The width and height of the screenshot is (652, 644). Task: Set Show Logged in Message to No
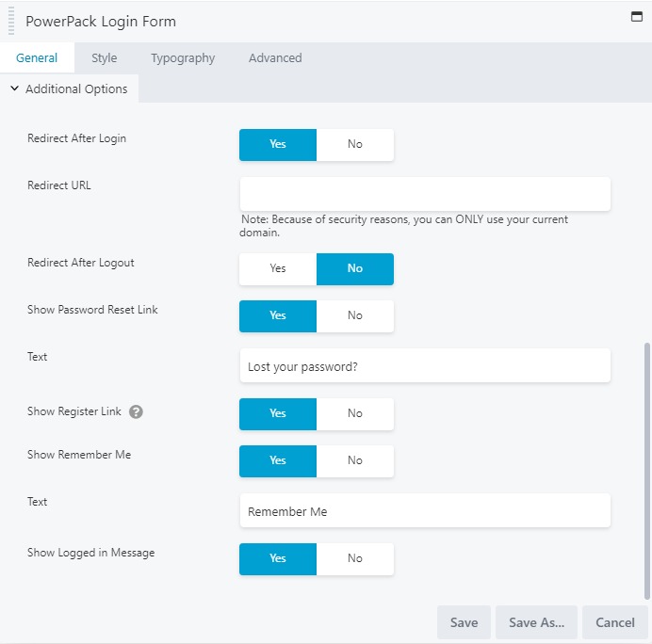(x=355, y=559)
